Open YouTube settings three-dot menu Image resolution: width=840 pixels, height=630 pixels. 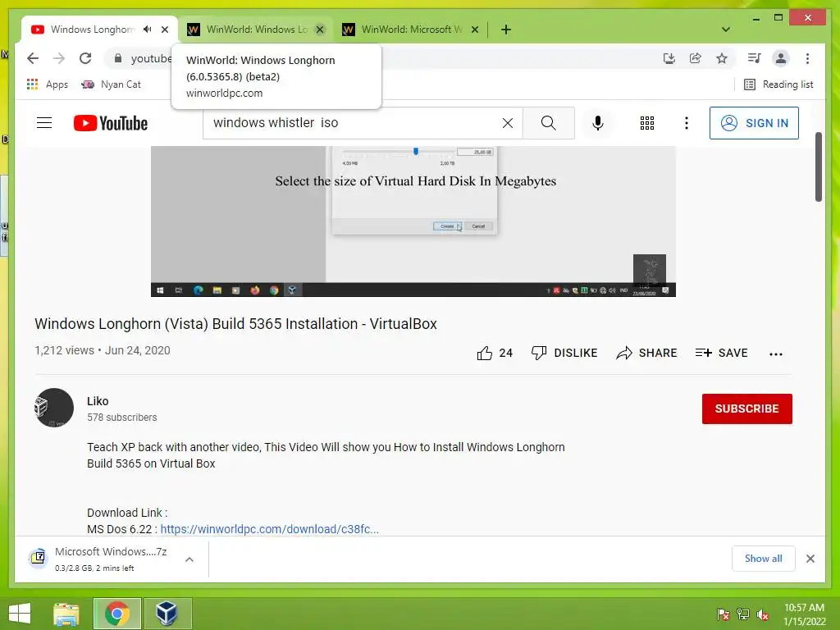(x=687, y=123)
